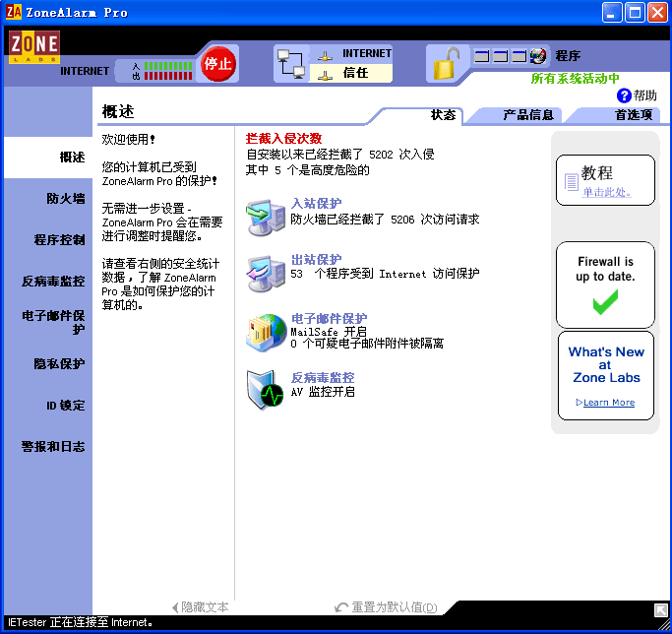672x634 pixels.
Task: Click the tutorial document icon
Action: pos(571,182)
